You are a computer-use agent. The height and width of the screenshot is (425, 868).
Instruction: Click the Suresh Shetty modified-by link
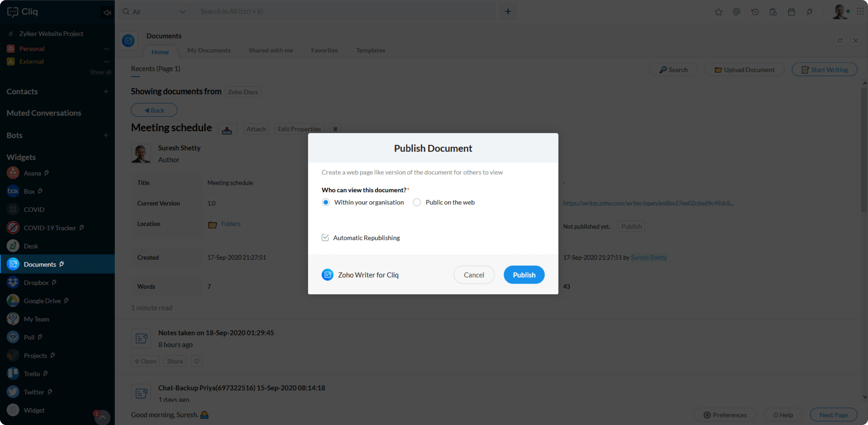[649, 258]
